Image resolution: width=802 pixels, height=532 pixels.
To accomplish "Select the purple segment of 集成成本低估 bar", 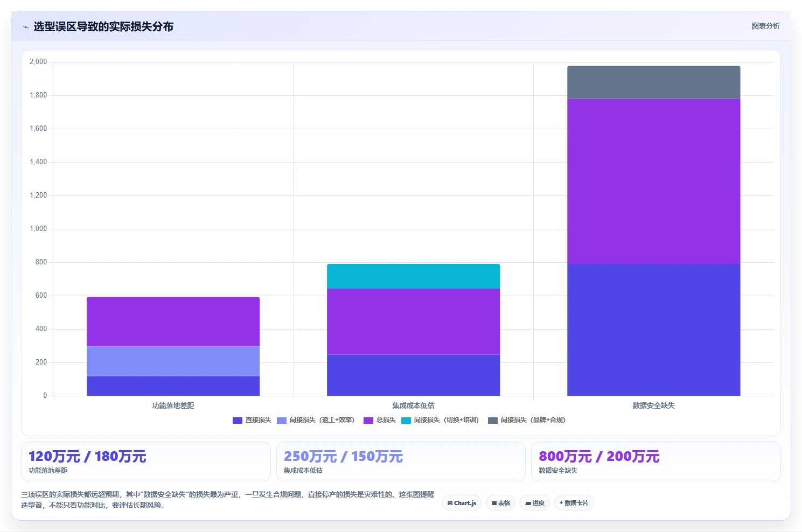I will (x=413, y=321).
